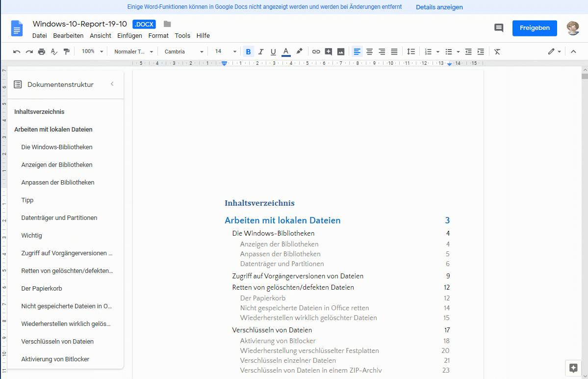Image resolution: width=588 pixels, height=379 pixels.
Task: Select Aktivierung von Bitlocker outline entry
Action: point(55,359)
